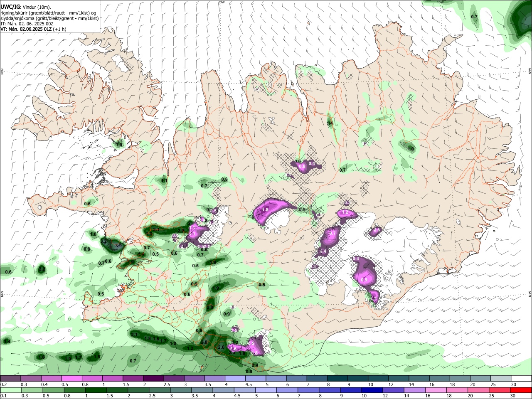Click the '2.8' precipitation value near the south coast
Image resolution: width=532 pixels, height=399 pixels.
[204, 342]
